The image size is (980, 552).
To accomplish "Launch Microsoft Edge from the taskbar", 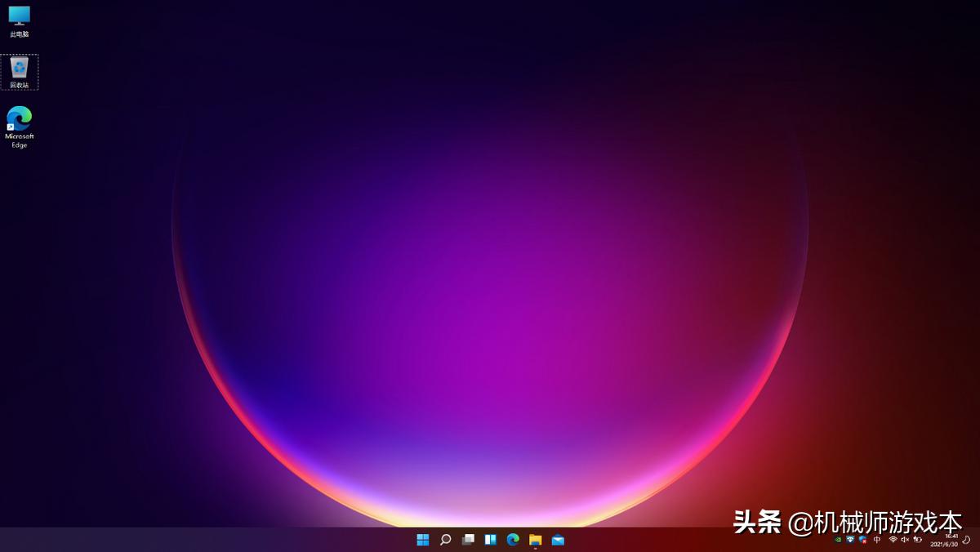I will click(513, 541).
